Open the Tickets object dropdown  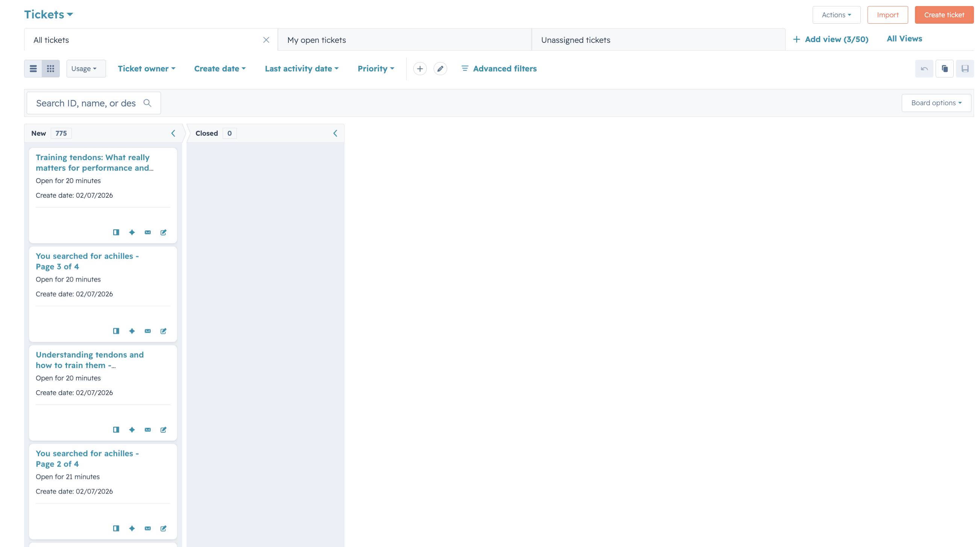49,14
